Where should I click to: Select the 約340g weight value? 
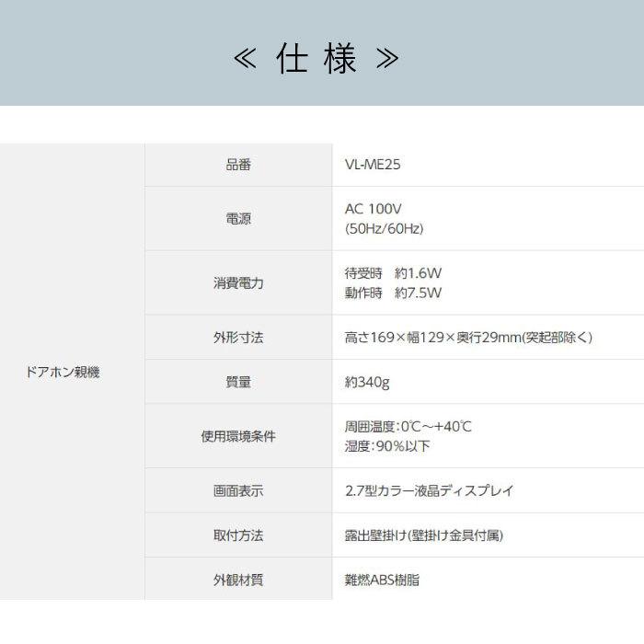point(367,382)
